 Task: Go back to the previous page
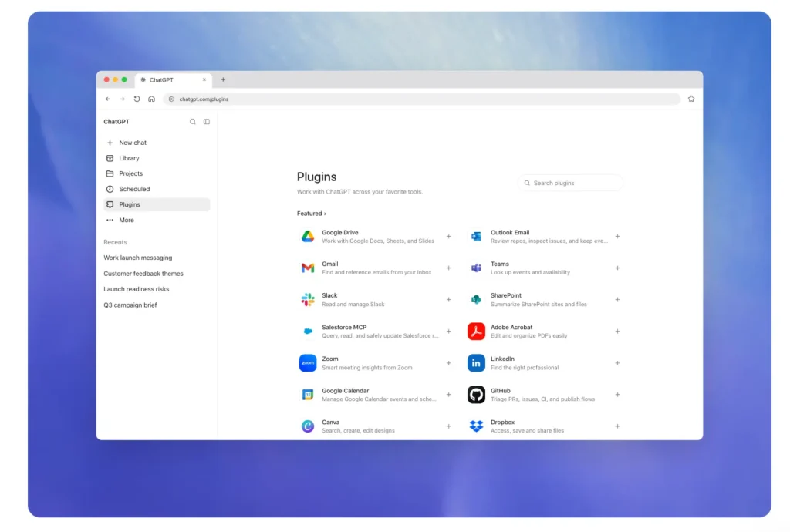click(x=108, y=99)
